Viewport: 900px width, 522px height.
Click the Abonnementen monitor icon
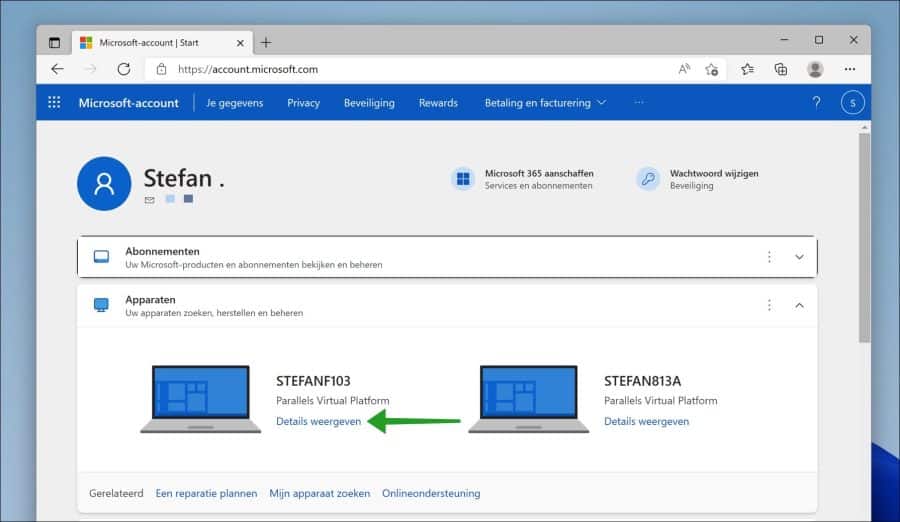tap(101, 257)
